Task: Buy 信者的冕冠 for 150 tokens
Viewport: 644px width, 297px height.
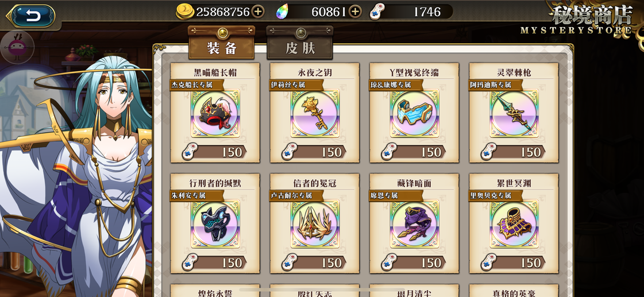Action: tap(314, 262)
